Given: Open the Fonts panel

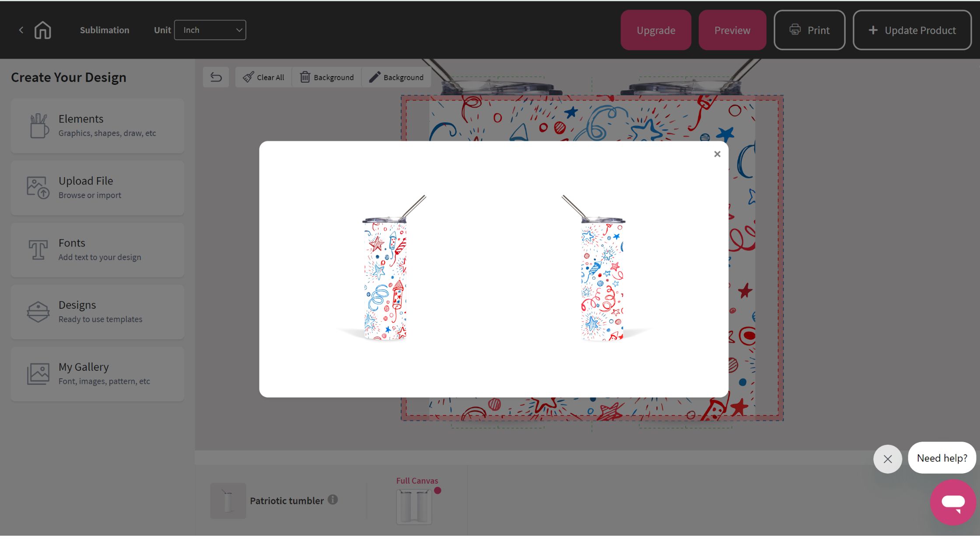Looking at the screenshot, I should (x=98, y=250).
